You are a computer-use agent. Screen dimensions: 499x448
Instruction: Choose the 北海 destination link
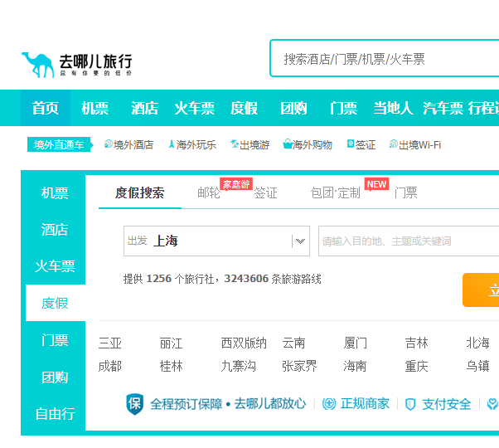[477, 343]
